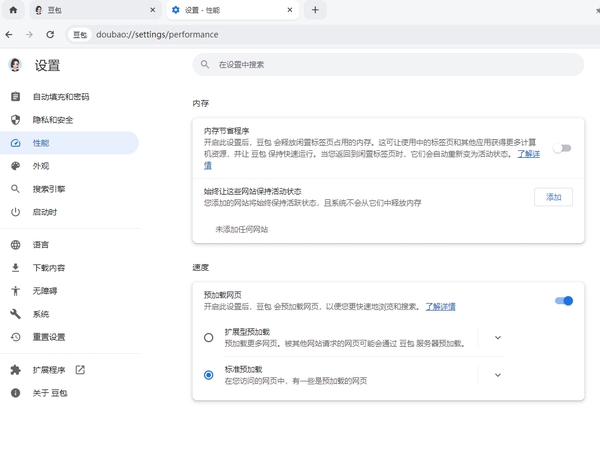Click the browser reload icon
This screenshot has width=600, height=473.
[x=50, y=34]
